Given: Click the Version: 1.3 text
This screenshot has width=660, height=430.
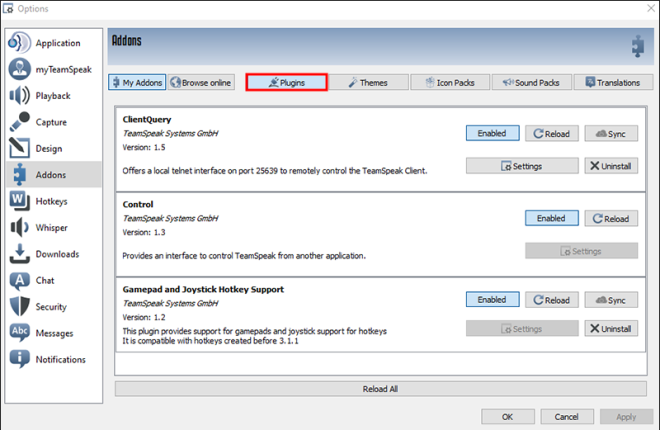Looking at the screenshot, I should tap(144, 232).
